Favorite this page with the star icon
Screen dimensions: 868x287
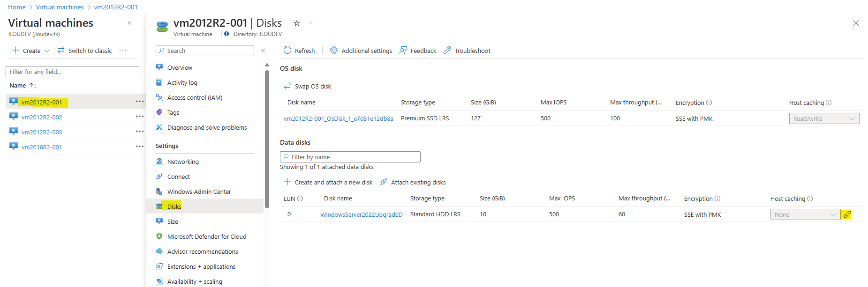click(297, 23)
